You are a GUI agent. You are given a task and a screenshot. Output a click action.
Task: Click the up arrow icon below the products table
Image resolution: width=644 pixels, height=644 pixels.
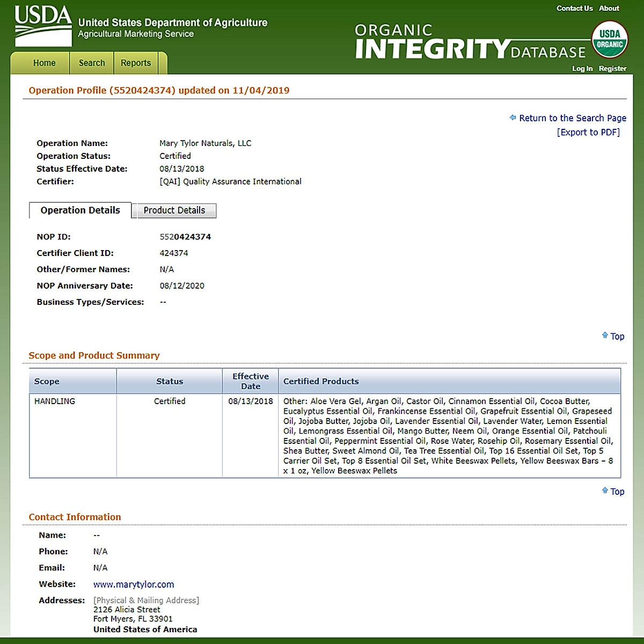tap(605, 491)
